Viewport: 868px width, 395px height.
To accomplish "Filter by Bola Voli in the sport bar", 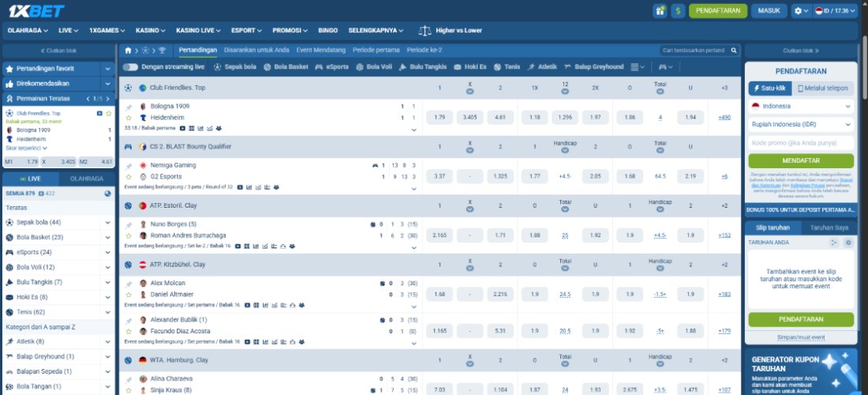I will click(374, 66).
